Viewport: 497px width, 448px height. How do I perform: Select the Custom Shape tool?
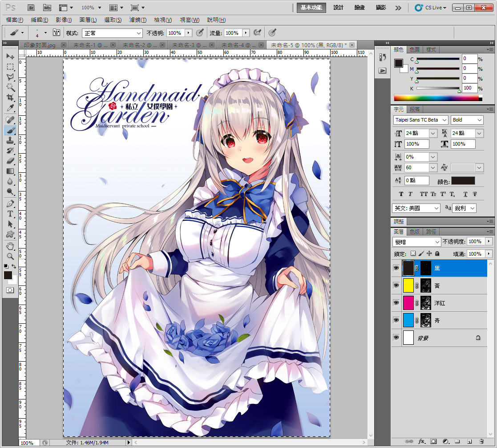point(10,235)
